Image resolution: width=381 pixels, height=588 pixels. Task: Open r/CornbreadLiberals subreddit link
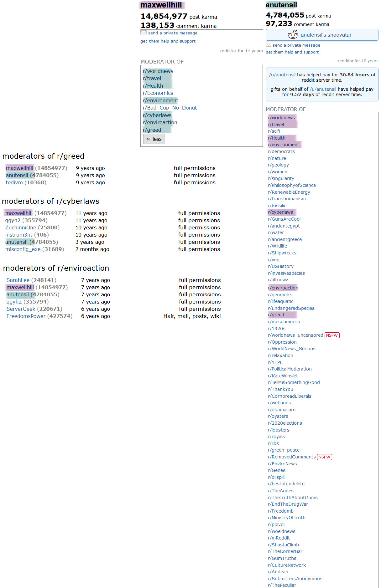tap(290, 396)
